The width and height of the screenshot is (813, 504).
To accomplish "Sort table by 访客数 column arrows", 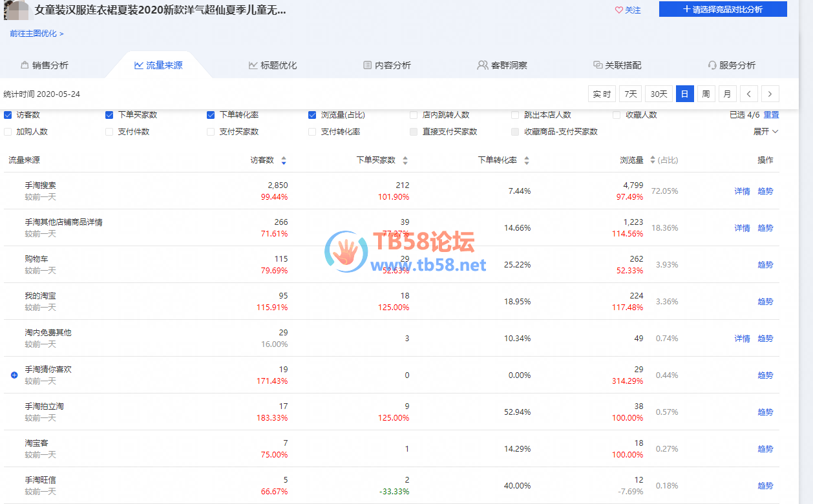I will 284,160.
